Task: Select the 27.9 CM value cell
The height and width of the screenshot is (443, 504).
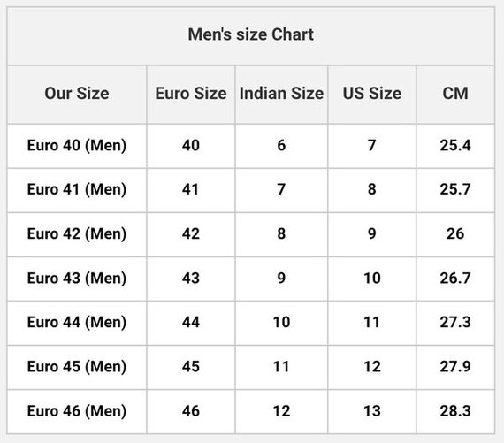Action: [455, 366]
